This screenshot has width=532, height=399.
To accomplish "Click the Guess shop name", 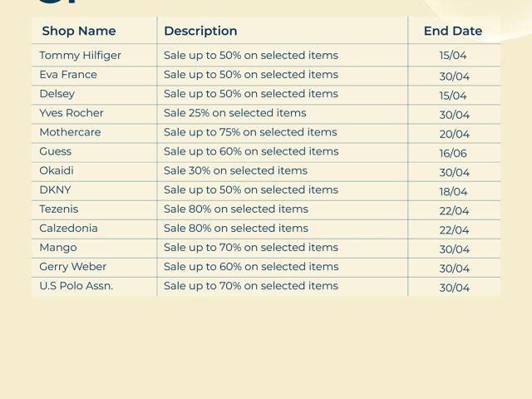I will 56,151.
